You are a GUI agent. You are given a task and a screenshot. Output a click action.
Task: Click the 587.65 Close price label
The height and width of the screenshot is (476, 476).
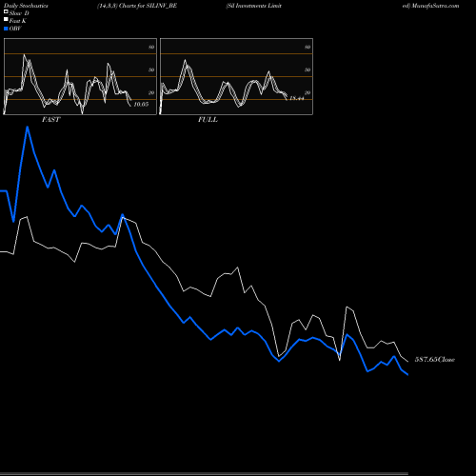435,360
